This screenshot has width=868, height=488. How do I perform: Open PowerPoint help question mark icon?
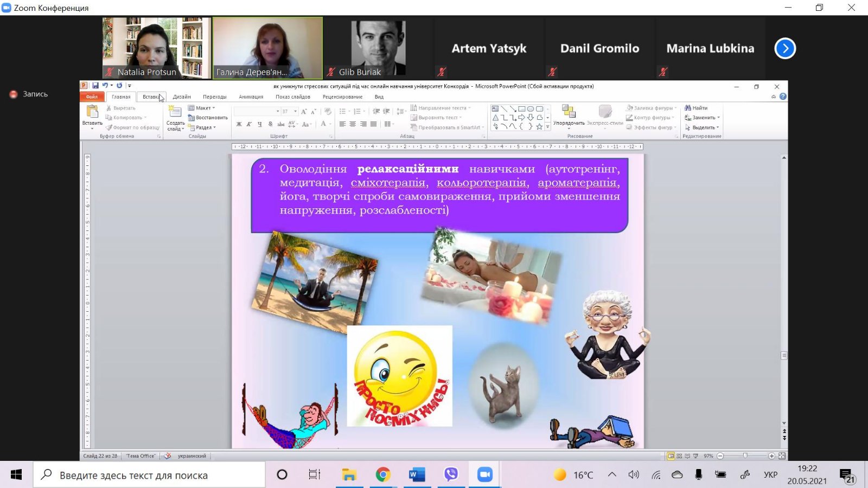(783, 97)
